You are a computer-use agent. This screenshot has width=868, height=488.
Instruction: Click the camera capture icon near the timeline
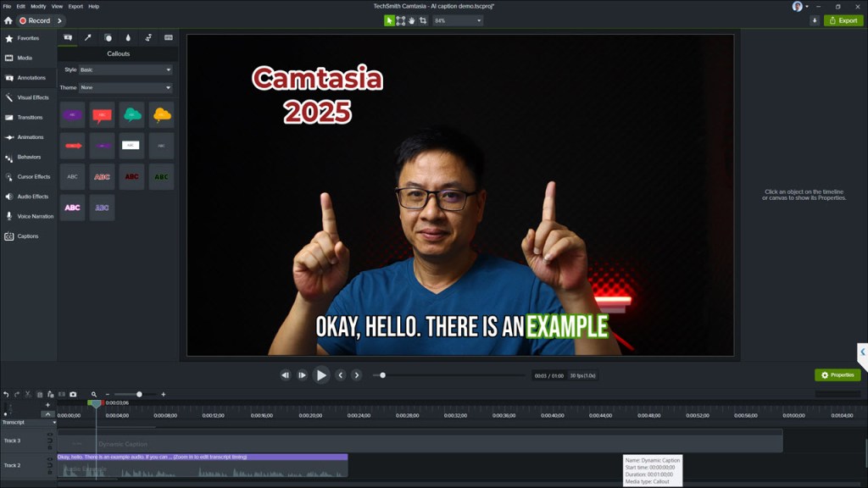(73, 393)
